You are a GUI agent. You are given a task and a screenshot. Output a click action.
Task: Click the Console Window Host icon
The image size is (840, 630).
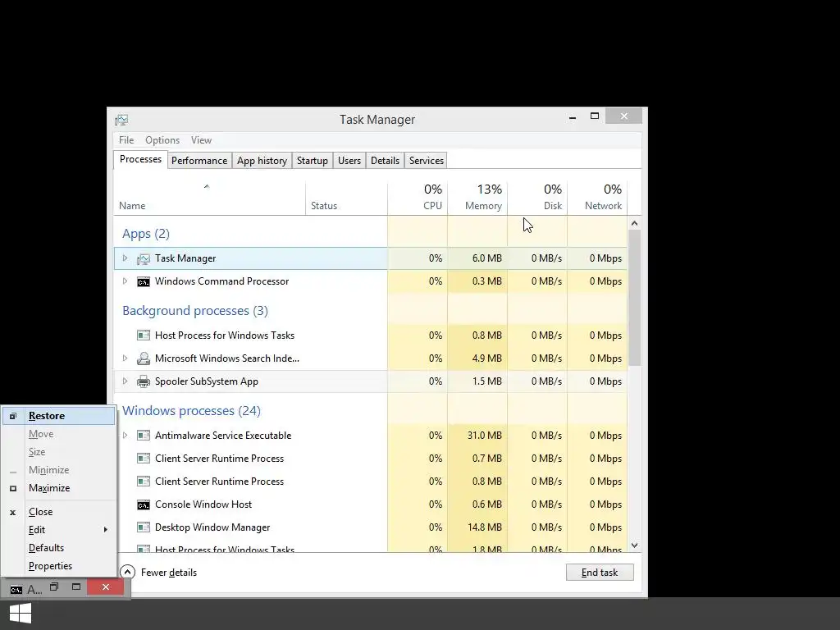point(143,504)
